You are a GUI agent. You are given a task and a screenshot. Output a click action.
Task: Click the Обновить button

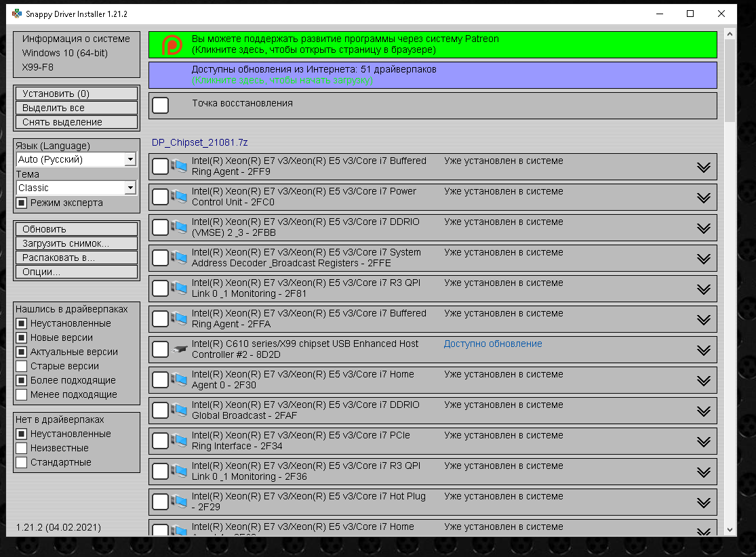pos(77,229)
